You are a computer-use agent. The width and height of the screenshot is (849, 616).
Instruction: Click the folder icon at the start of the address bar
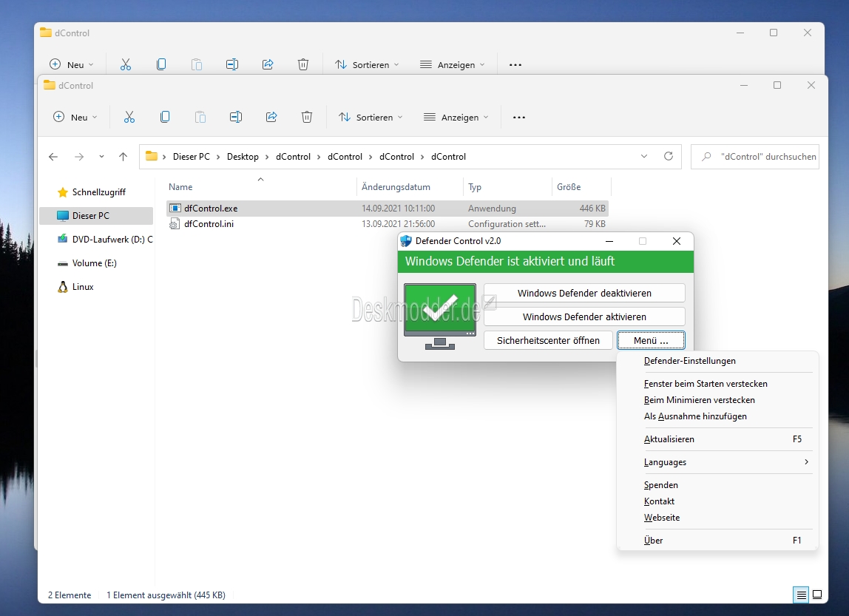tap(152, 157)
